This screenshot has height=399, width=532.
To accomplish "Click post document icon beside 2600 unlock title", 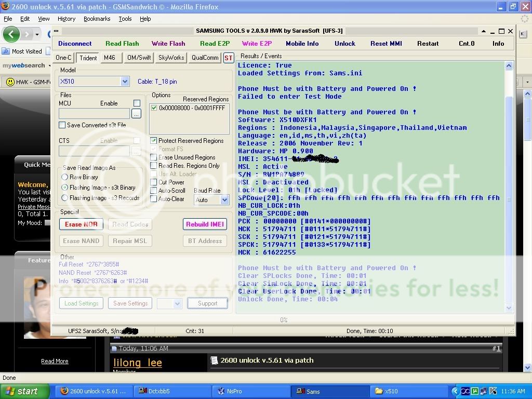I will tap(214, 361).
